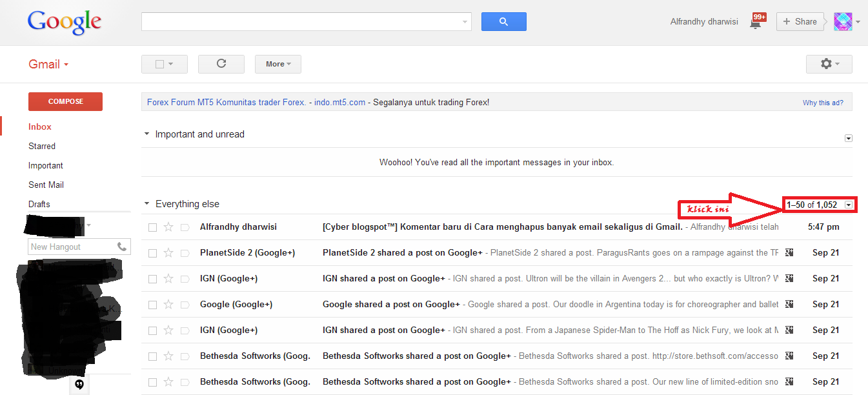The width and height of the screenshot is (868, 395).
Task: Check the first Bethesda Softworks email box
Action: [x=152, y=356]
